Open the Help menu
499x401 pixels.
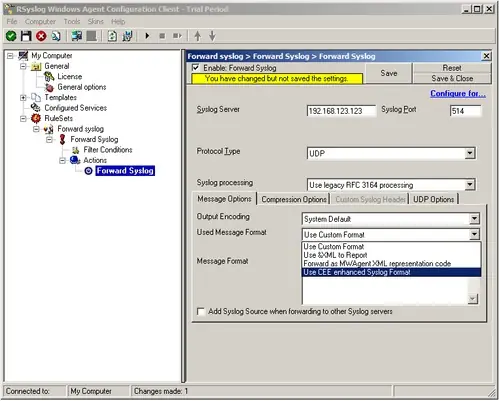coord(118,21)
